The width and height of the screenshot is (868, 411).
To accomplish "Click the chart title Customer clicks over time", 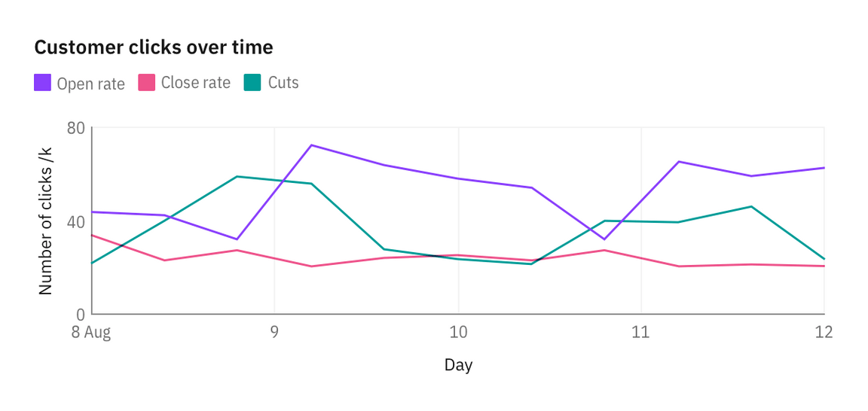I will pos(154,47).
